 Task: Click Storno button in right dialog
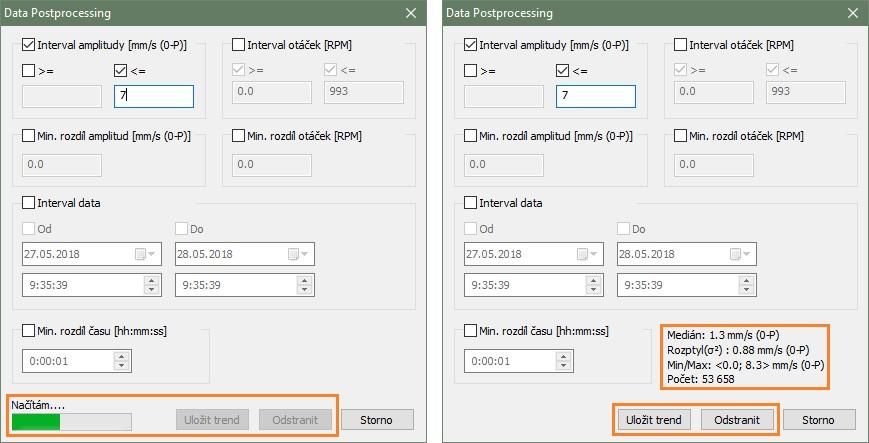coord(819,420)
